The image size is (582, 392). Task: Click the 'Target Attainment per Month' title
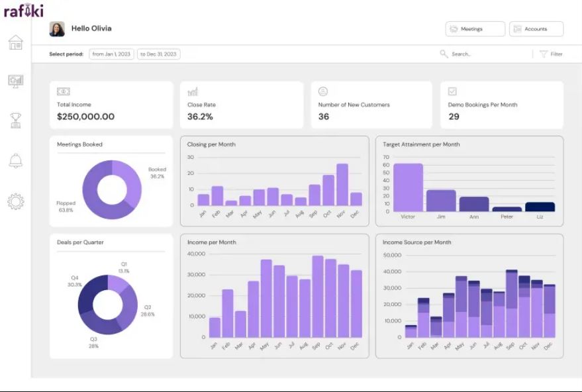[421, 144]
